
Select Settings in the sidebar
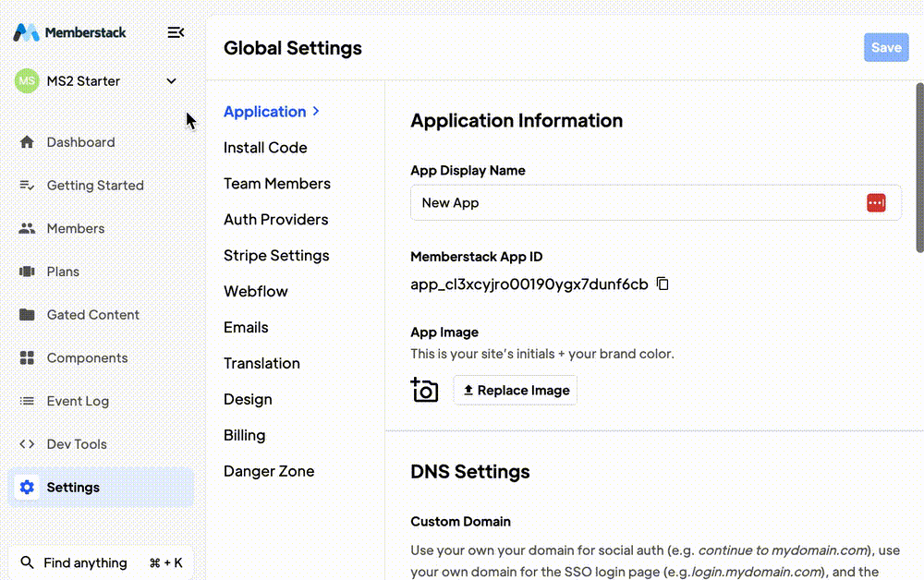point(101,488)
